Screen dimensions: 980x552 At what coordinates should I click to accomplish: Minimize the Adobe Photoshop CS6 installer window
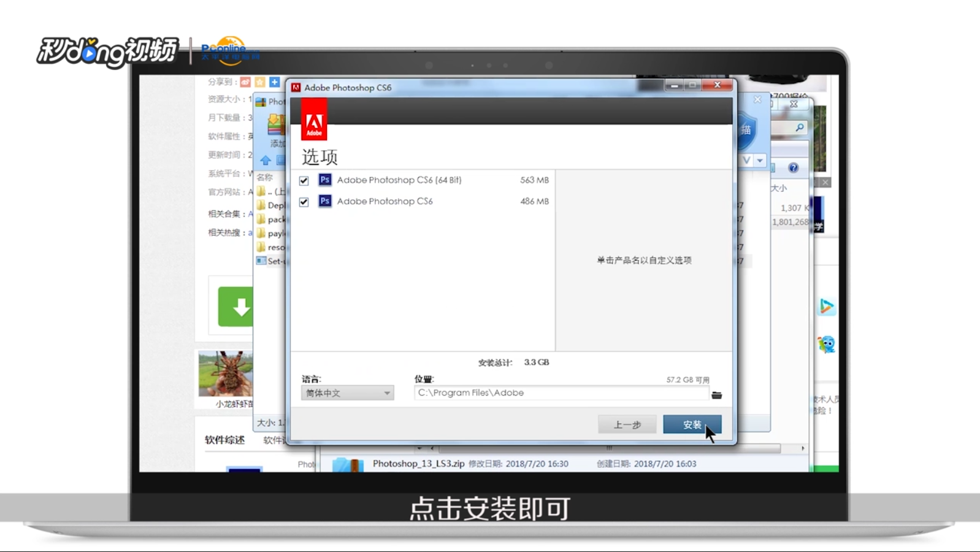(x=674, y=85)
